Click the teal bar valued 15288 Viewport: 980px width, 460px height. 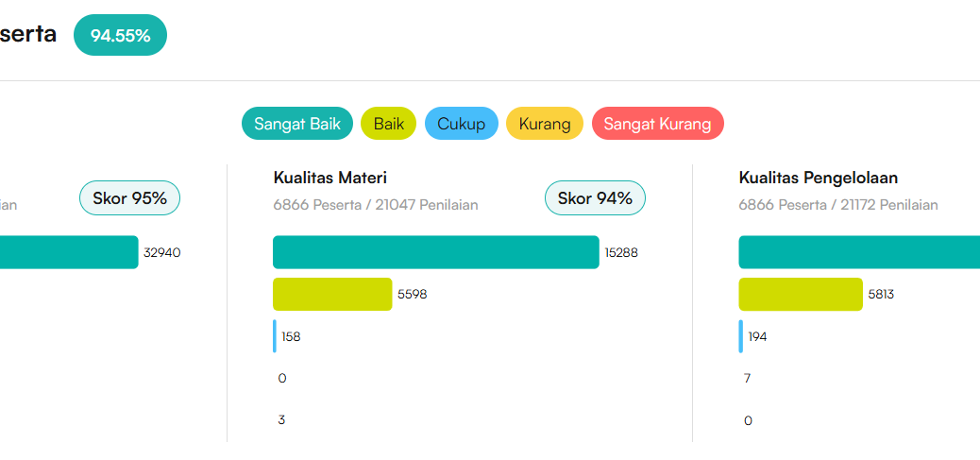point(435,252)
